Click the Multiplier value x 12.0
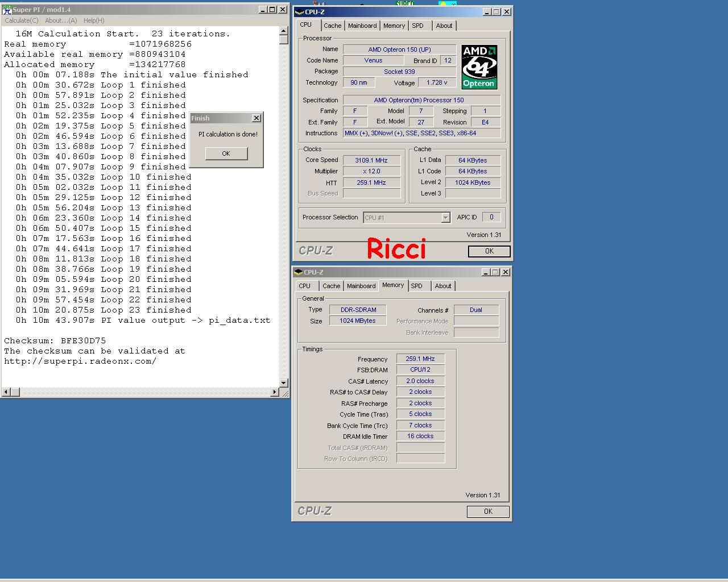The image size is (728, 582). point(371,171)
